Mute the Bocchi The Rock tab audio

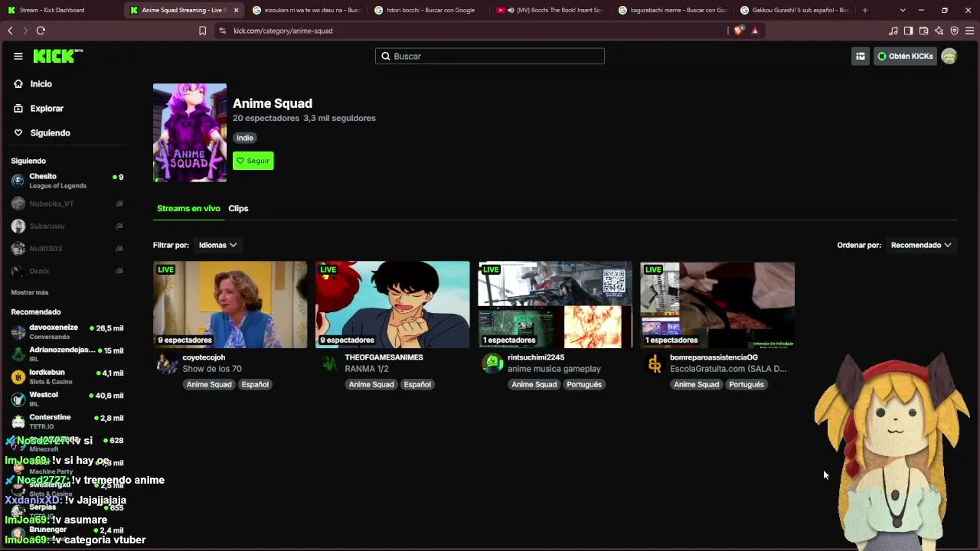click(x=510, y=10)
